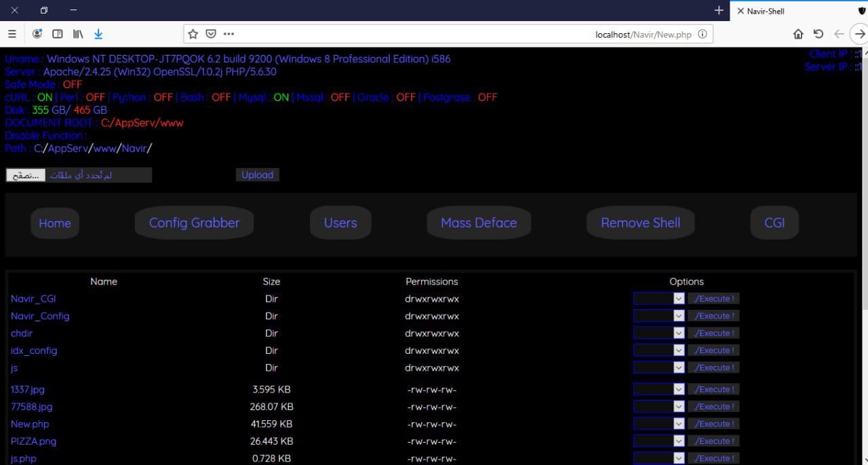Open the js.php file link
The height and width of the screenshot is (465, 868).
pos(24,458)
